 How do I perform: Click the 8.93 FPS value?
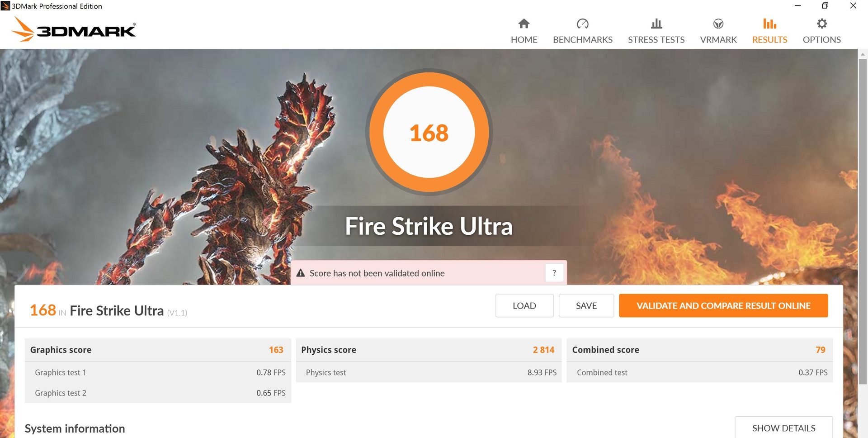coord(542,372)
